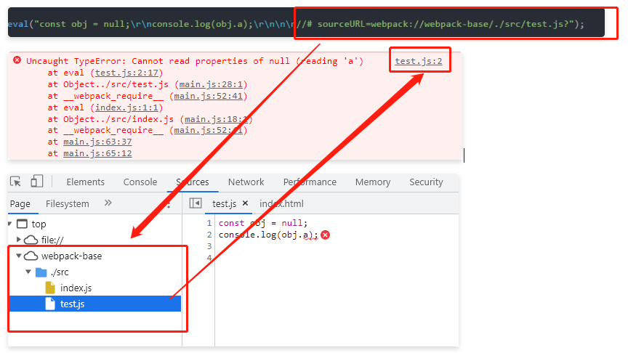Select the Page navigator pane tab

(x=20, y=203)
